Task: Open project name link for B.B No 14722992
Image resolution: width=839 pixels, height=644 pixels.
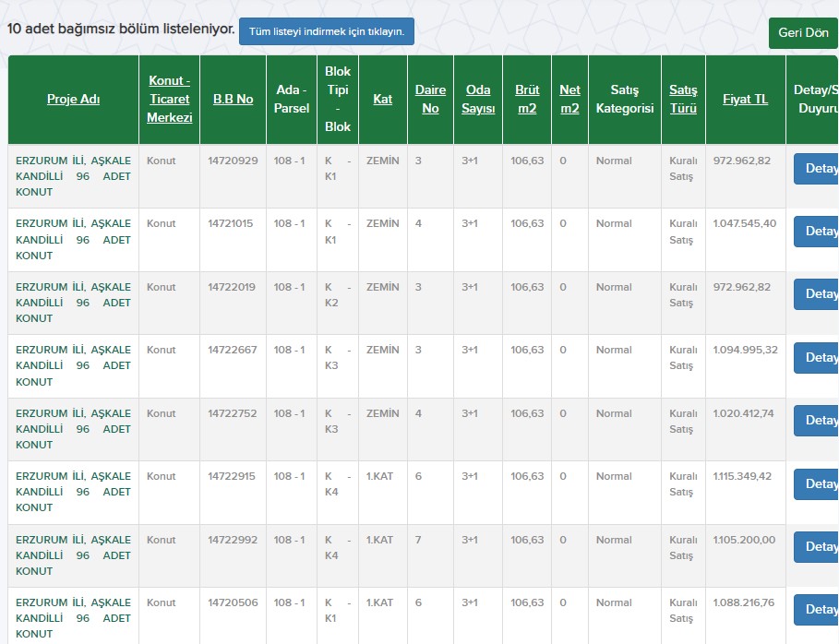Action: pos(73,555)
